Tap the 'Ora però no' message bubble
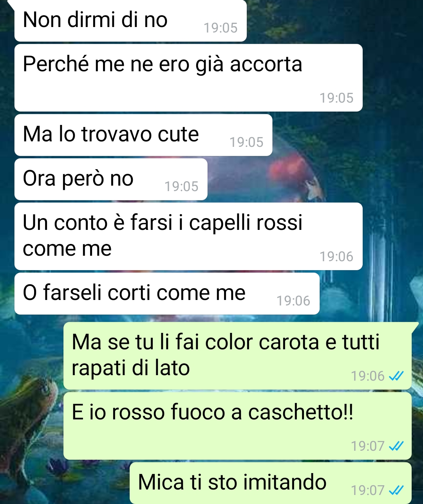The height and width of the screenshot is (504, 423). [x=111, y=179]
